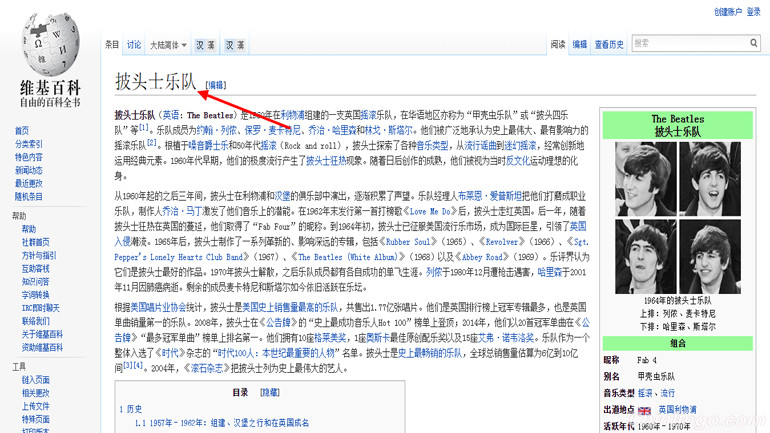This screenshot has height=433, width=770.
Task: Open 互助客栈 in the sidebar
Action: click(x=35, y=269)
